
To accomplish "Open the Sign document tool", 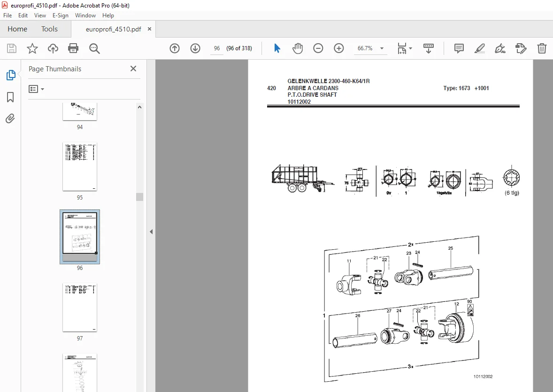I will click(x=500, y=48).
